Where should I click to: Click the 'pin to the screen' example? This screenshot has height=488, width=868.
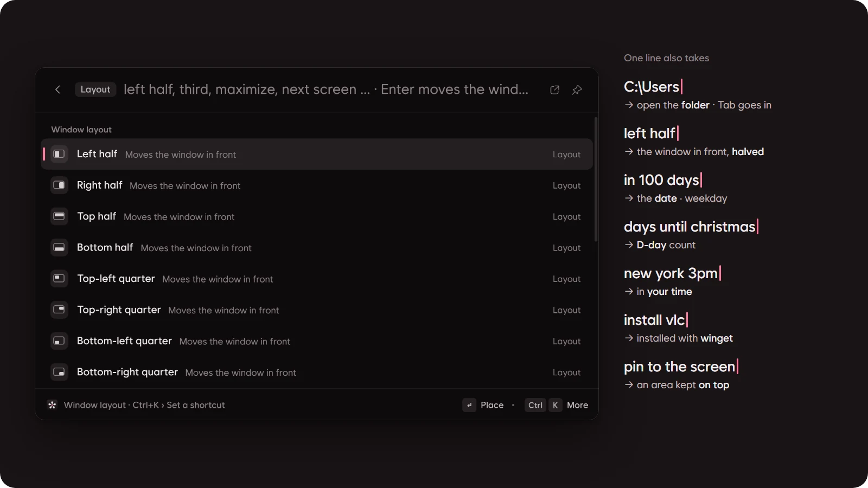pyautogui.click(x=679, y=367)
